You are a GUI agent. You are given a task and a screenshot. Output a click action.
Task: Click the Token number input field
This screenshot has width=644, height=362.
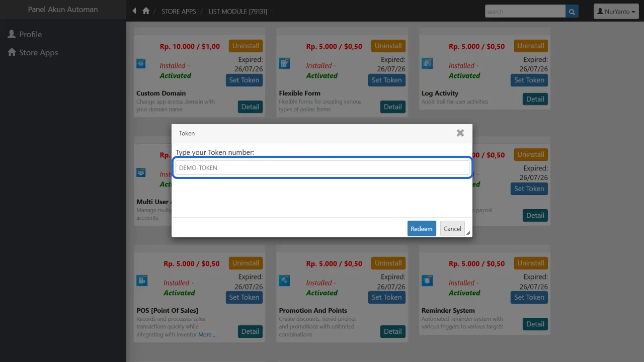pyautogui.click(x=322, y=167)
